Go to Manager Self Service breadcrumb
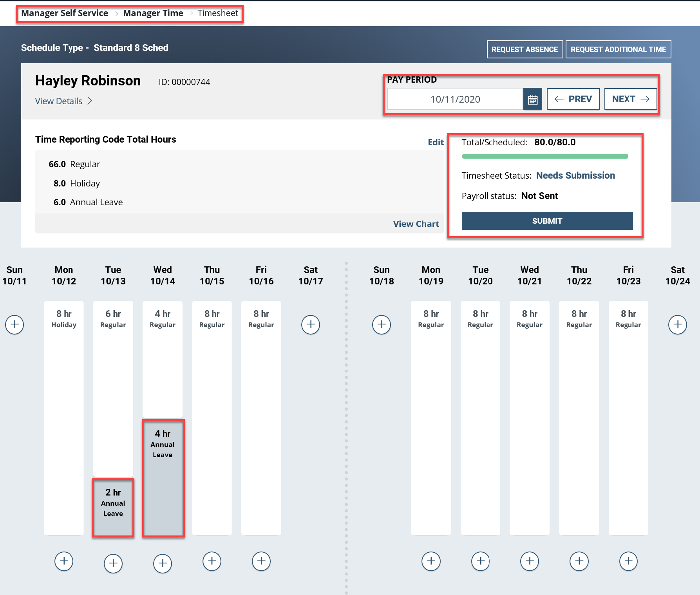The width and height of the screenshot is (700, 595). (x=64, y=13)
